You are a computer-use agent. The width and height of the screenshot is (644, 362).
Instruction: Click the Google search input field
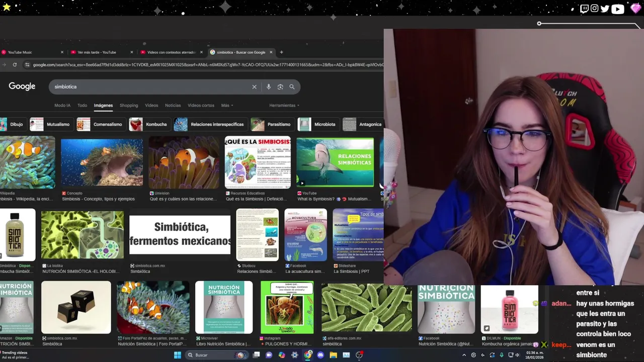click(x=151, y=87)
